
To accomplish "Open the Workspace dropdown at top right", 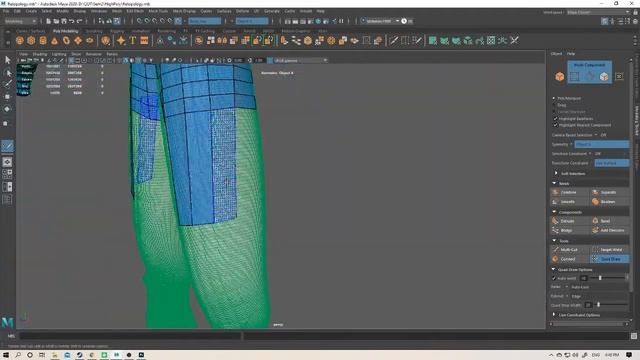I will (598, 12).
